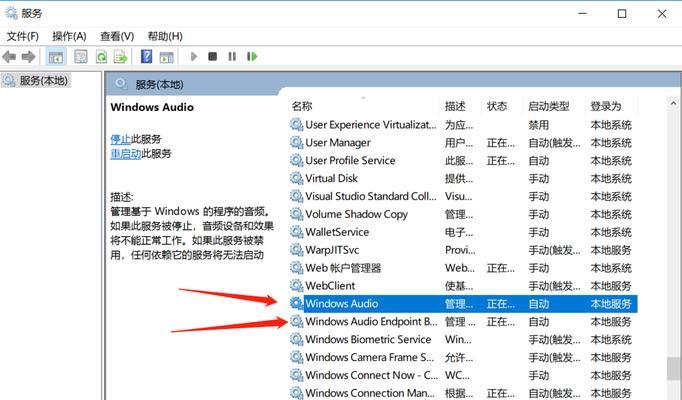Click gear icon beside WalletService
The image size is (682, 400).
tap(297, 232)
